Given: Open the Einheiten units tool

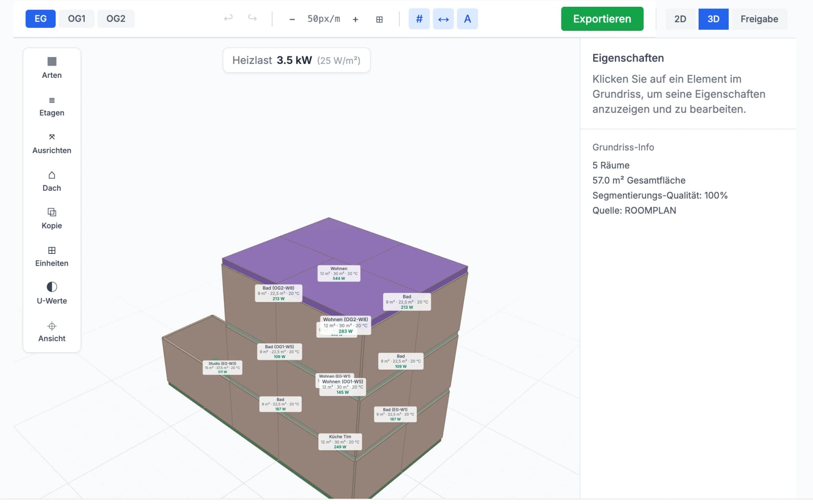Looking at the screenshot, I should tap(52, 256).
